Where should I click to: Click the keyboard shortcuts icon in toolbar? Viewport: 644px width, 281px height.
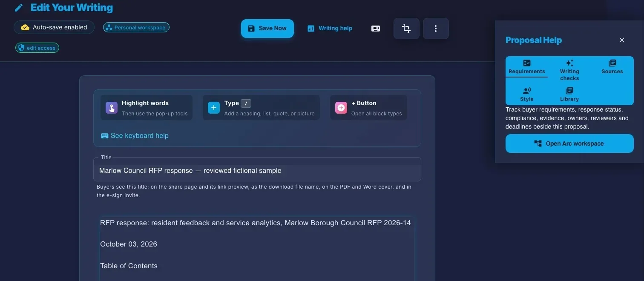tap(376, 29)
